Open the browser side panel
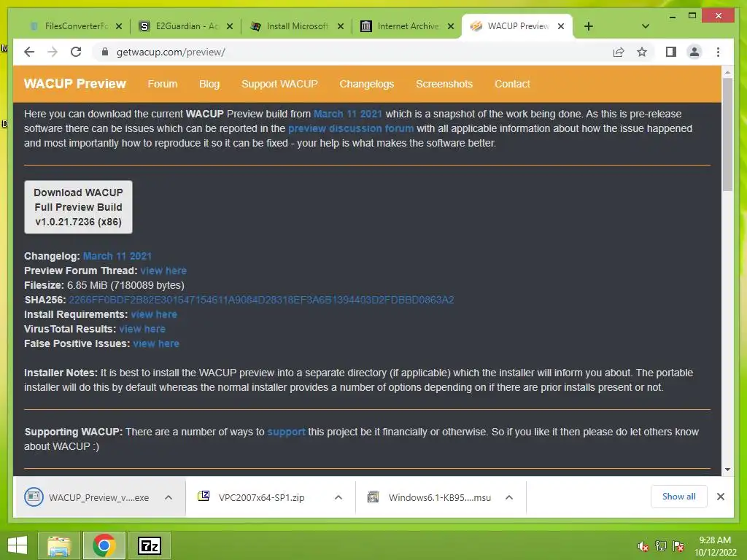 click(x=671, y=52)
